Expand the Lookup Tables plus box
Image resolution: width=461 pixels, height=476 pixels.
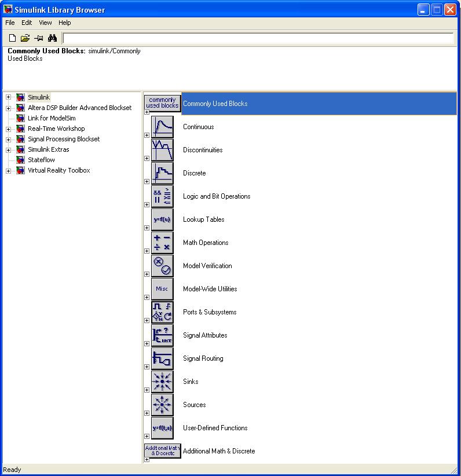coord(147,228)
